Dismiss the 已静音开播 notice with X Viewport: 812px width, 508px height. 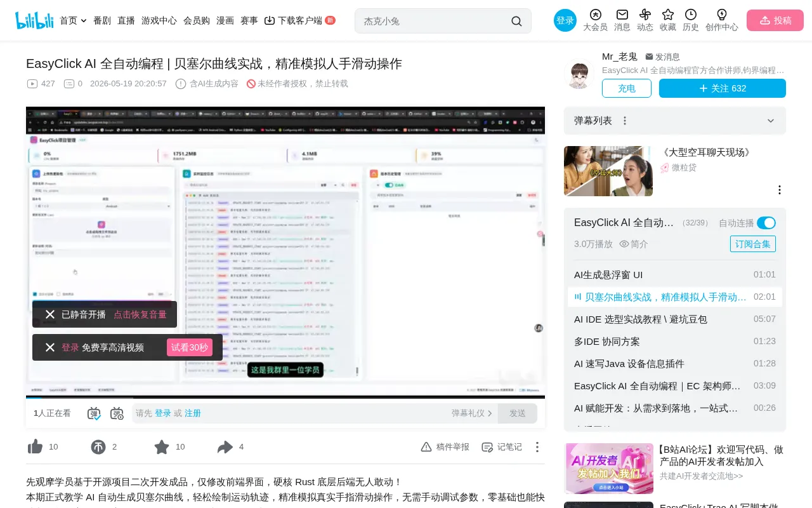click(x=50, y=314)
